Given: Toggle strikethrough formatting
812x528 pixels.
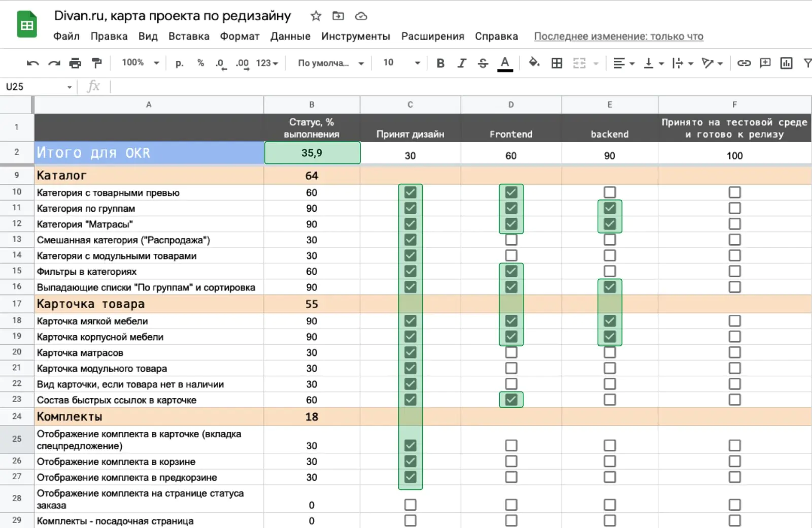Looking at the screenshot, I should tap(483, 63).
